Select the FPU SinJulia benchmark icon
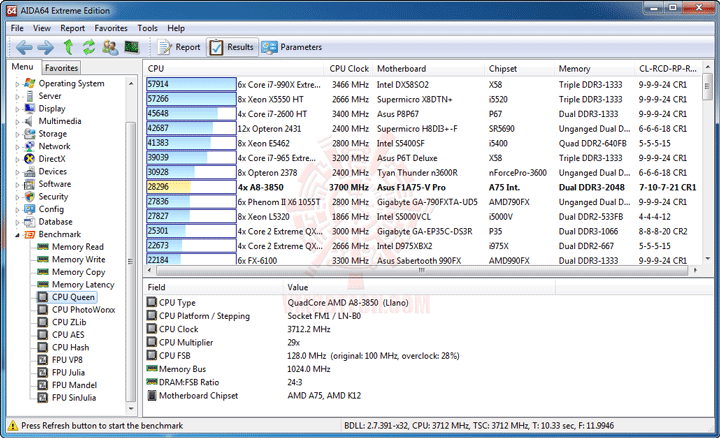720x438 pixels. [x=43, y=398]
